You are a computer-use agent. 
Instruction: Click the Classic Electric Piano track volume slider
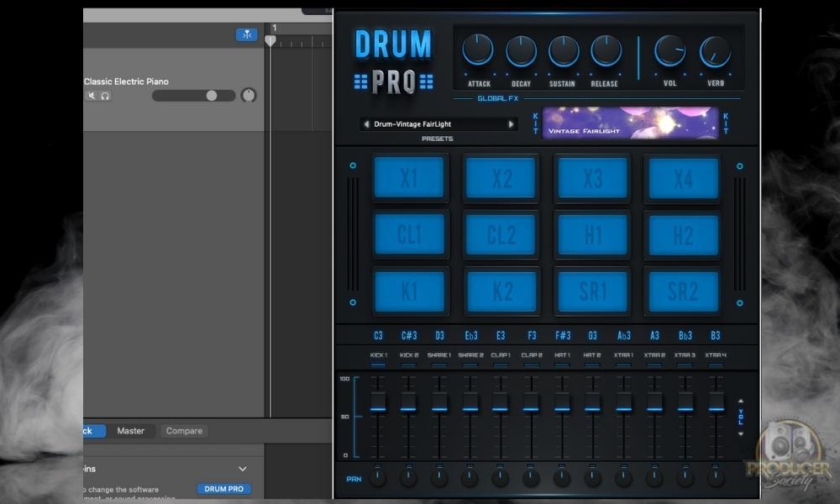pos(193,95)
